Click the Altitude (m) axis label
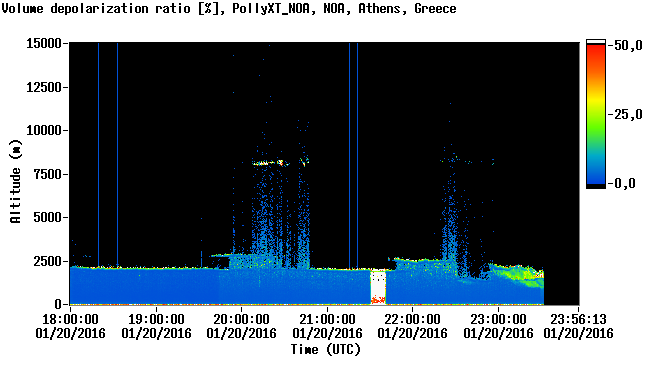The image size is (665, 389). (x=15, y=181)
